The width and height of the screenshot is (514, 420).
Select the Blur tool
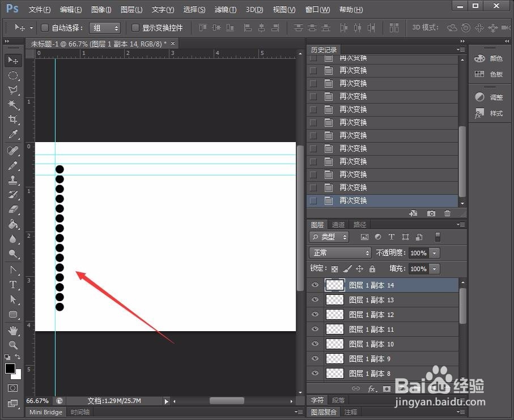pyautogui.click(x=13, y=239)
